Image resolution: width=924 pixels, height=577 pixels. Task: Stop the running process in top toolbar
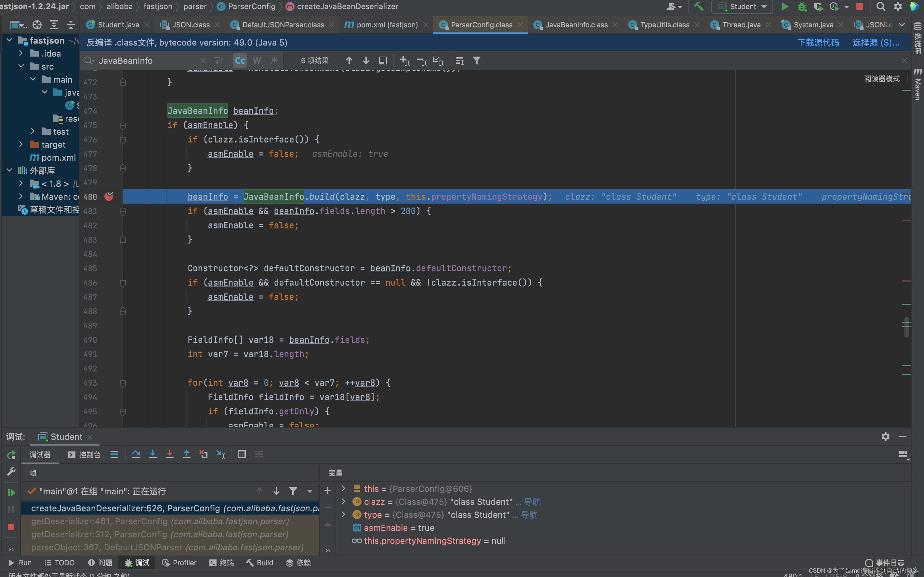point(860,7)
